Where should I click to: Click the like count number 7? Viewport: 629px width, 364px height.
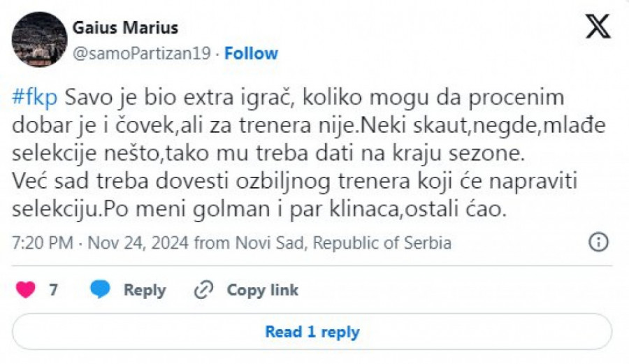pyautogui.click(x=53, y=290)
